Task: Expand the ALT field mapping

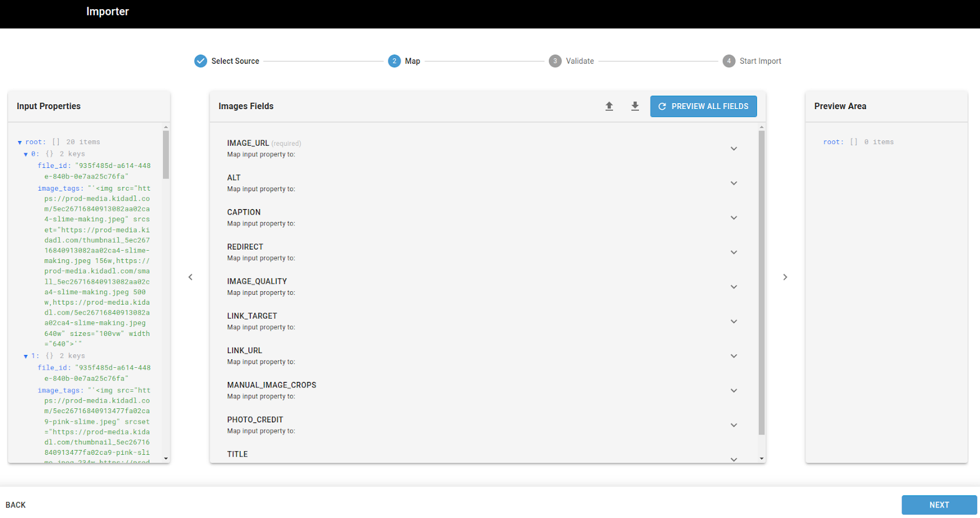Action: click(x=734, y=183)
